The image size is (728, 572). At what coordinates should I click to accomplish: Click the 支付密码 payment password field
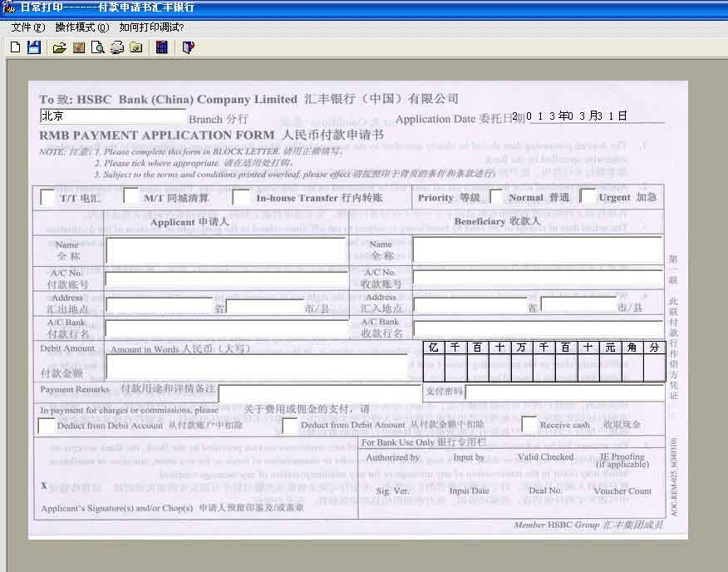pos(564,392)
